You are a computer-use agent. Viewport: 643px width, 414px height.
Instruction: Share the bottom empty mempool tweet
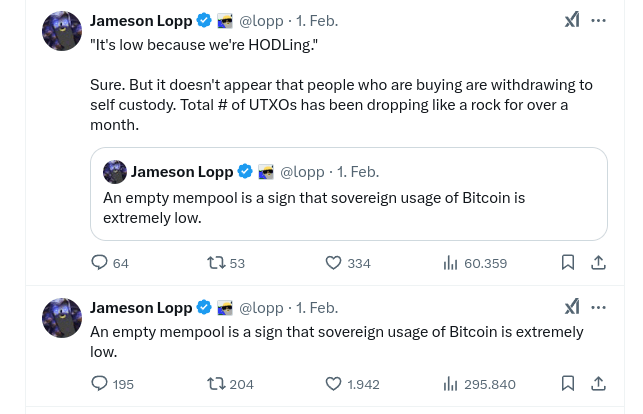point(598,384)
